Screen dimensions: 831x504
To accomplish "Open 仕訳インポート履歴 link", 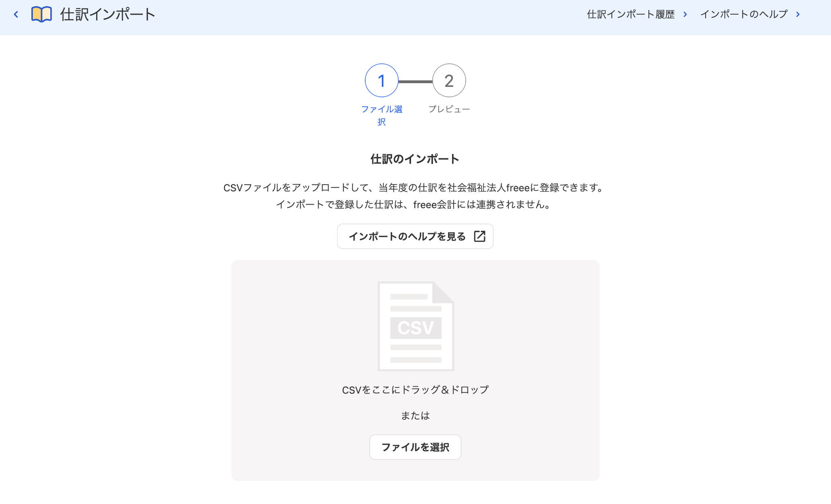I will [631, 14].
